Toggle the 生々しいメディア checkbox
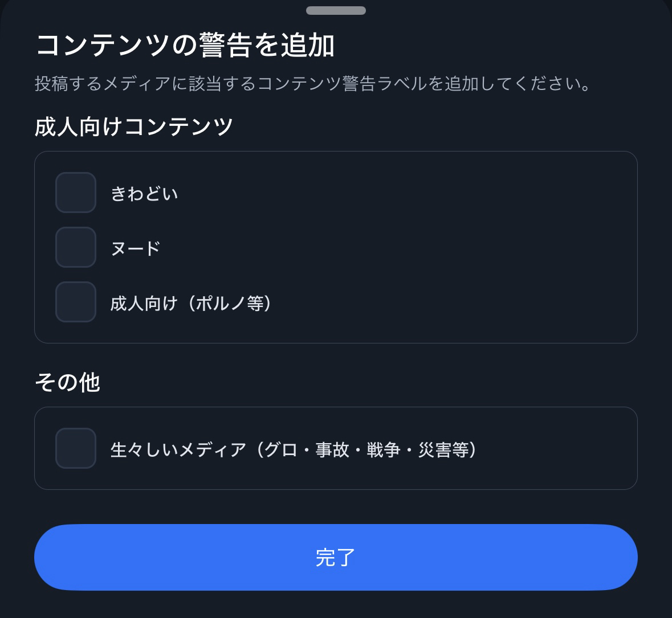The image size is (672, 618). [76, 448]
